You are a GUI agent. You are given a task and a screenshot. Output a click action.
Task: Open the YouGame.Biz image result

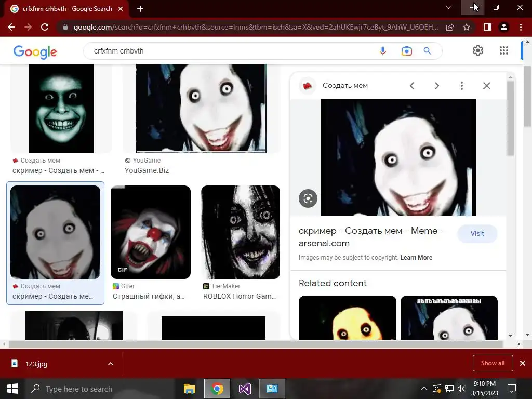coord(201,109)
